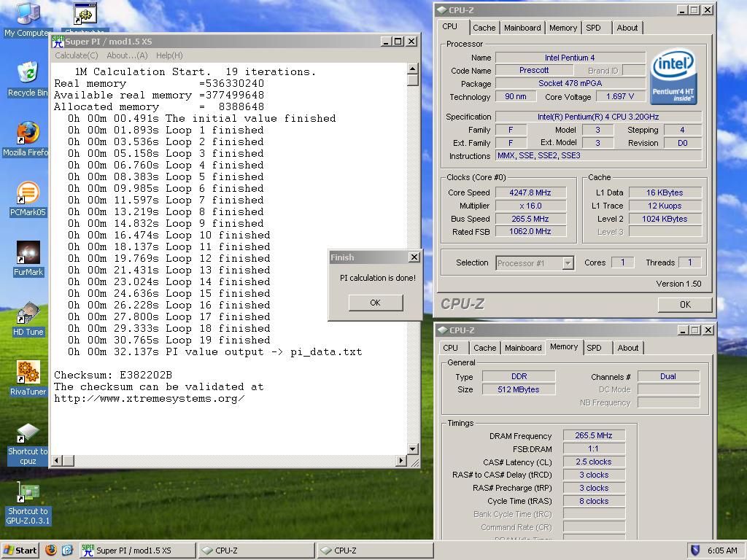Click the Intel Pentium 4 HT logo
This screenshot has width=747, height=560.
(x=673, y=76)
